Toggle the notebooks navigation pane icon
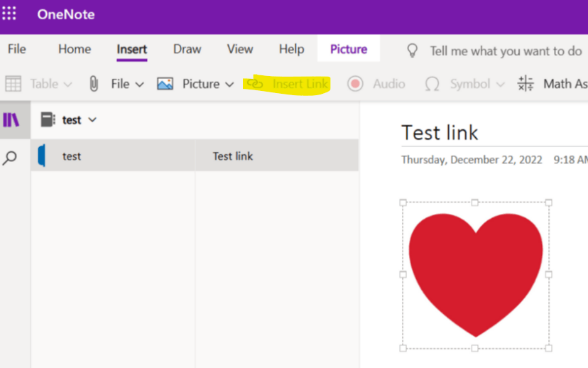Image resolution: width=588 pixels, height=368 pixels. [x=11, y=120]
